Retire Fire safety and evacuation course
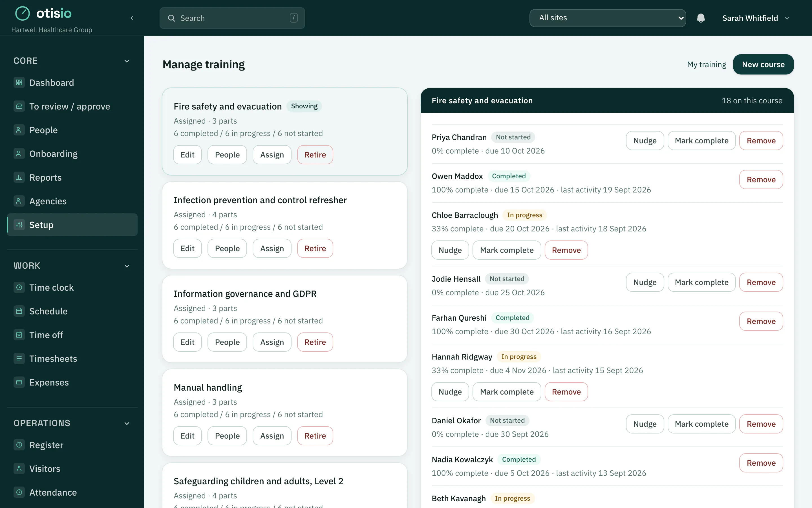 pos(315,155)
